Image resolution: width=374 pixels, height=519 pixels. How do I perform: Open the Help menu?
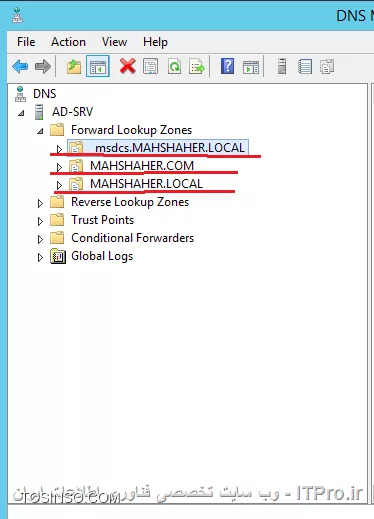coord(155,42)
